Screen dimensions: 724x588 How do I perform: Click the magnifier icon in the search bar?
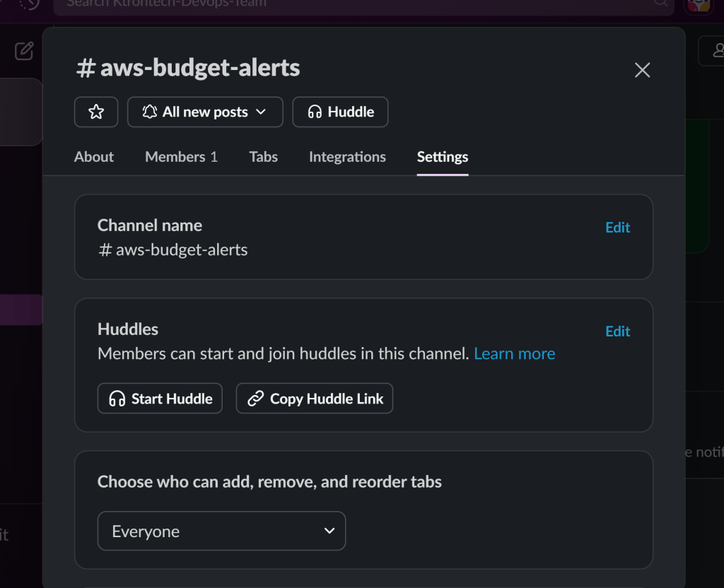(x=660, y=4)
